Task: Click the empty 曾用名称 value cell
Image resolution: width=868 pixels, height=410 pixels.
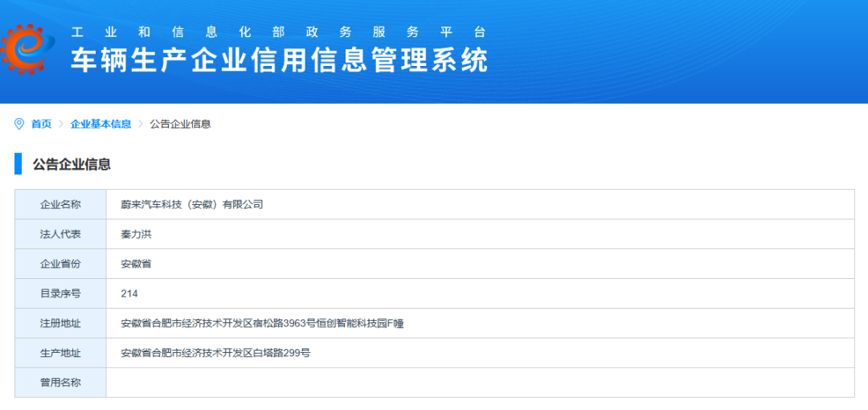Action: point(480,383)
